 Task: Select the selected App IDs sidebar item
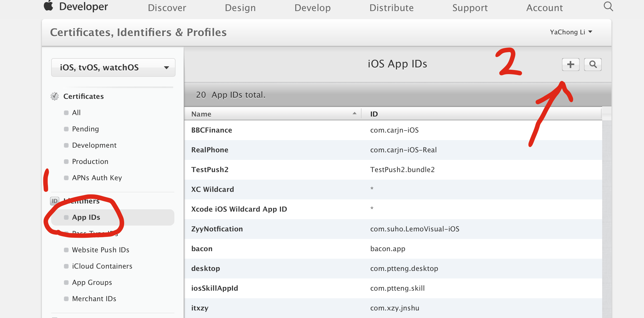pyautogui.click(x=86, y=217)
